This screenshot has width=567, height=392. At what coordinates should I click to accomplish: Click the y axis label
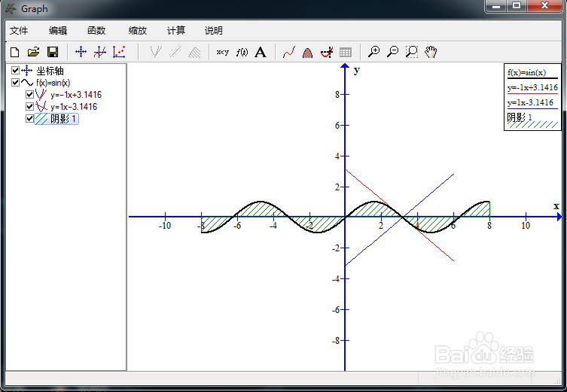pyautogui.click(x=357, y=70)
